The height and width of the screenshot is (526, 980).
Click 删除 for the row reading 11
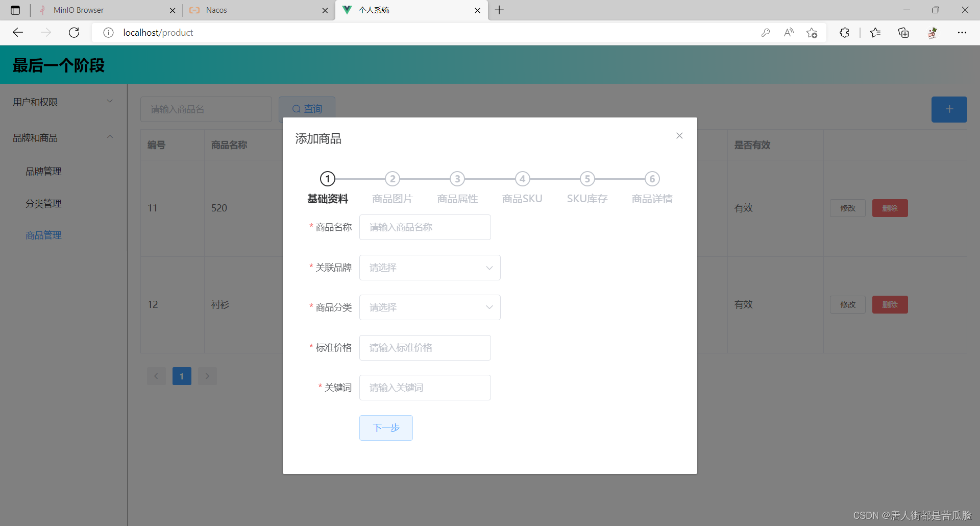point(890,208)
